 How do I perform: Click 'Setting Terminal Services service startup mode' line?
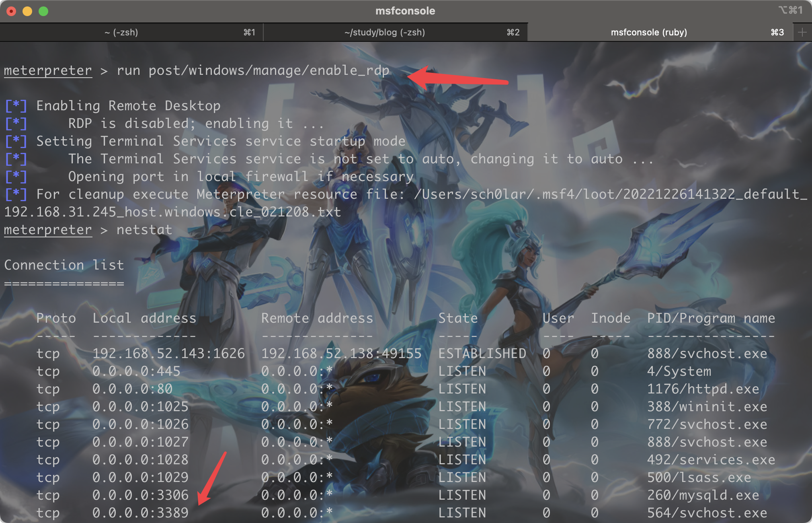pyautogui.click(x=221, y=141)
